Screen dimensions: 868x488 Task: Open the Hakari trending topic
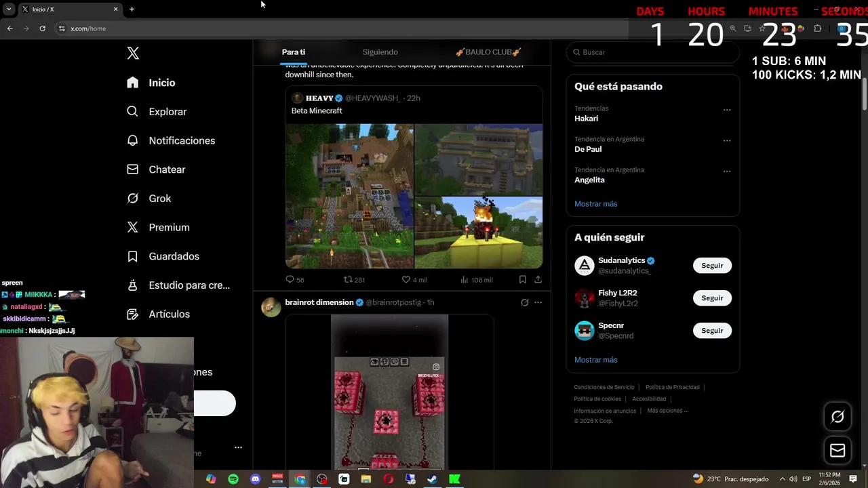(x=586, y=119)
